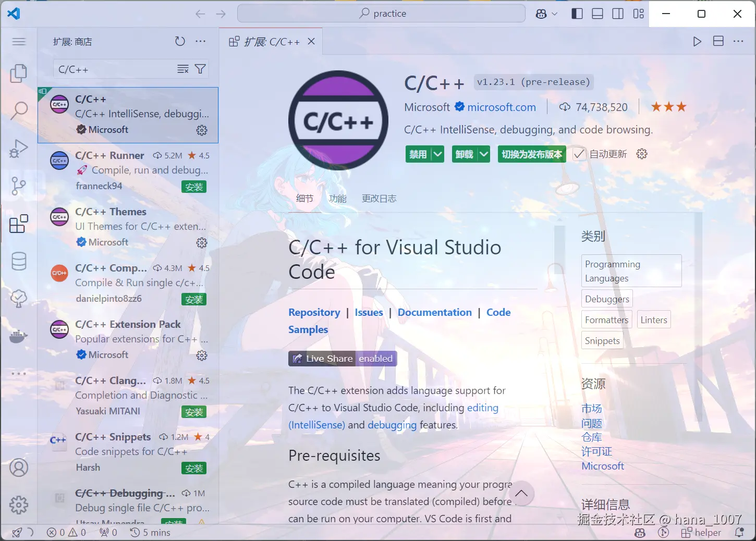This screenshot has width=756, height=541.
Task: Refresh the extensions list
Action: coord(180,41)
